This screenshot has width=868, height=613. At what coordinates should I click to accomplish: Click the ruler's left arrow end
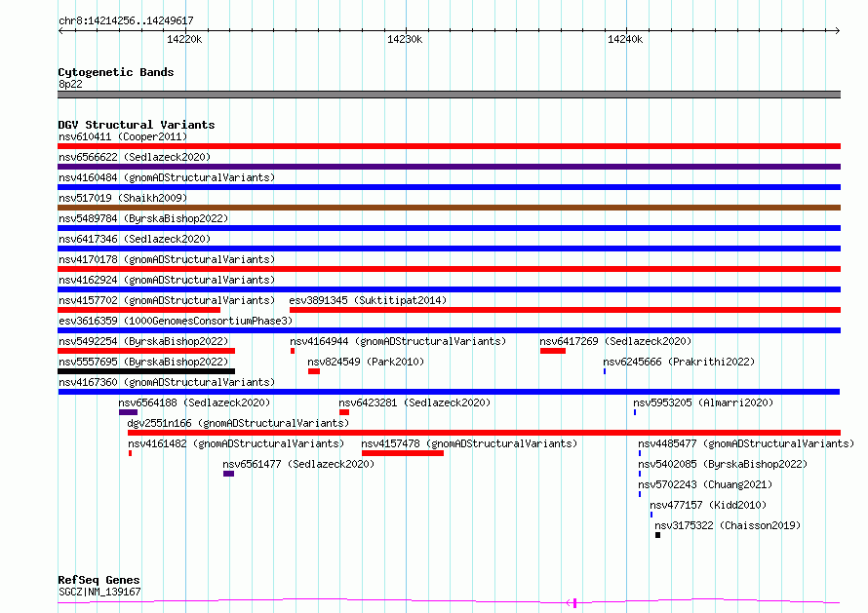coord(60,31)
